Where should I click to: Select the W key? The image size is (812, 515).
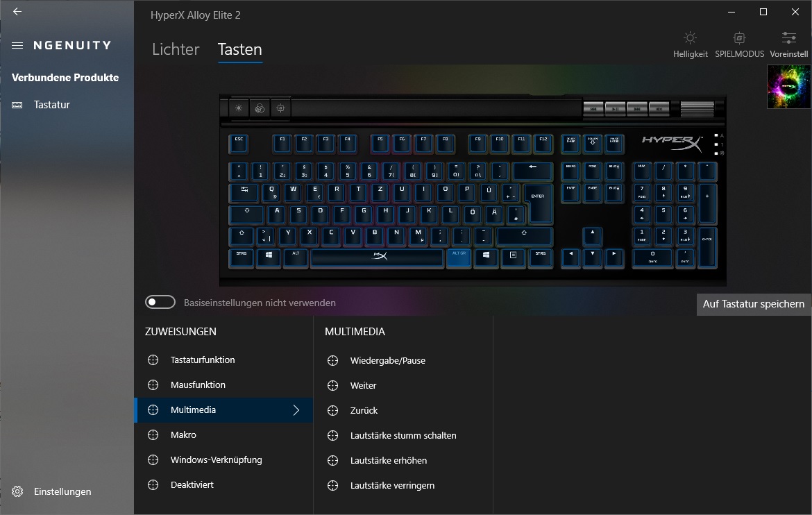click(x=293, y=193)
